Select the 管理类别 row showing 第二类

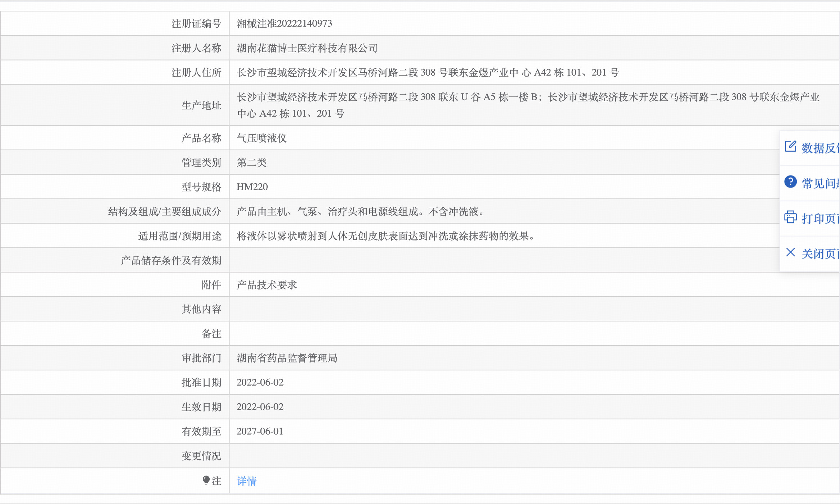point(252,162)
